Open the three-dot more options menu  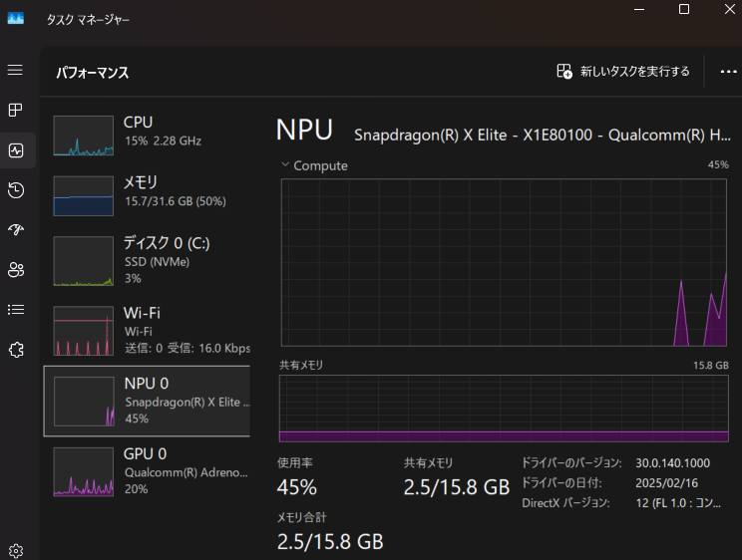click(727, 72)
